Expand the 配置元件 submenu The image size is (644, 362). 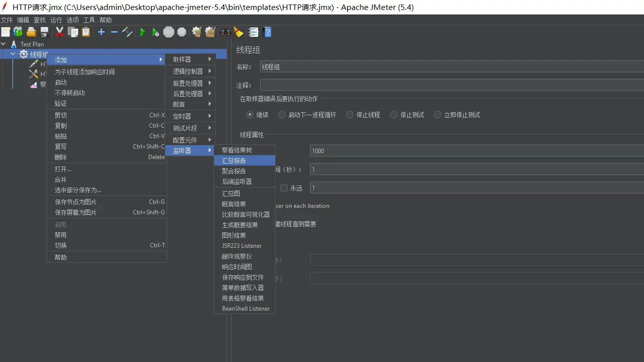(191, 140)
